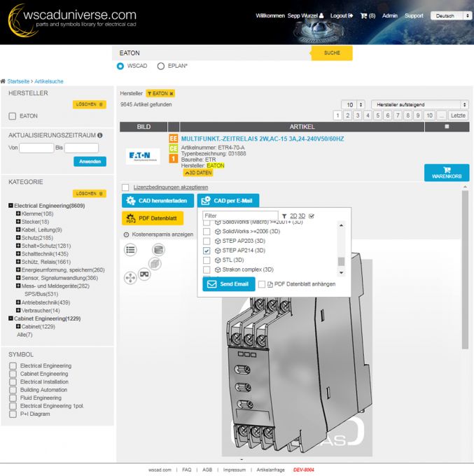Click the SUCHE search button
Screen dimensions: 474x476
click(x=332, y=52)
